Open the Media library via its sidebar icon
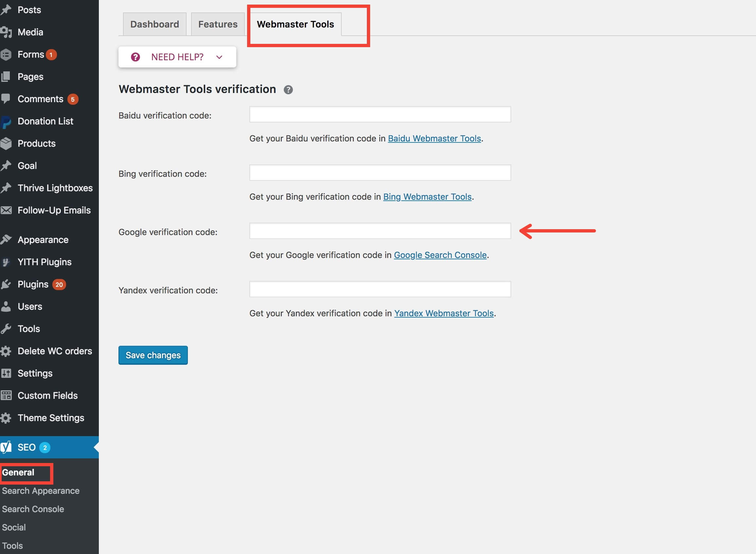This screenshot has width=756, height=554. (x=6, y=31)
